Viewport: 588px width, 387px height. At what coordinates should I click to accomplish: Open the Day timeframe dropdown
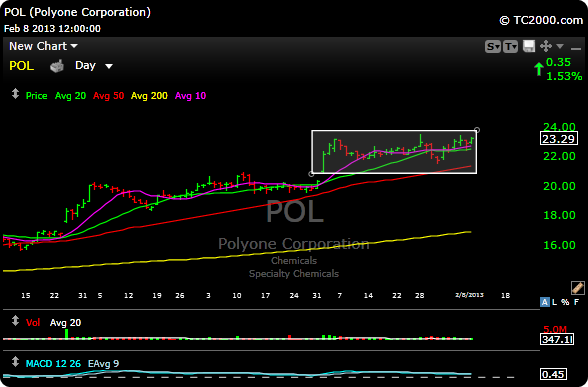coord(94,66)
